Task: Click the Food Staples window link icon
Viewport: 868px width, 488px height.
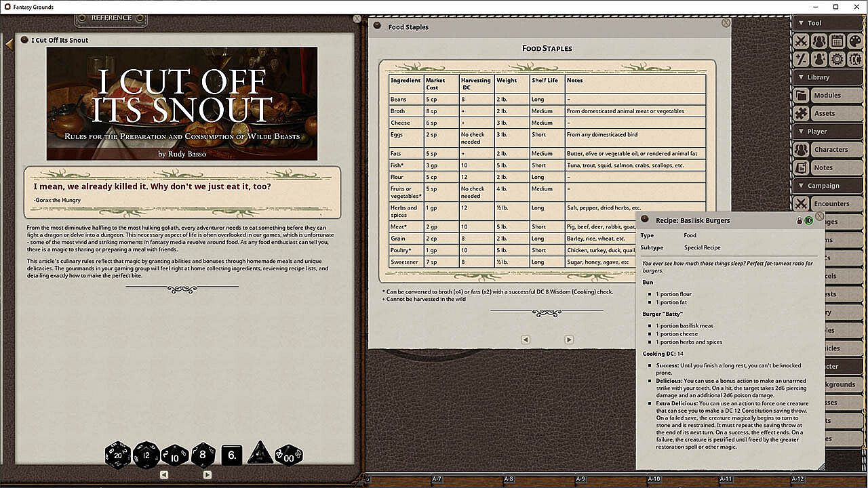Action: [x=377, y=26]
